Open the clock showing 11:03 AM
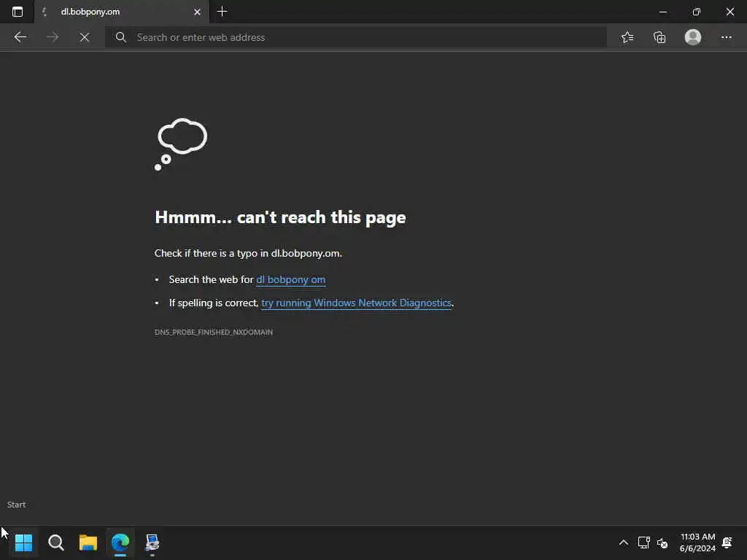747x560 pixels. pos(697,542)
